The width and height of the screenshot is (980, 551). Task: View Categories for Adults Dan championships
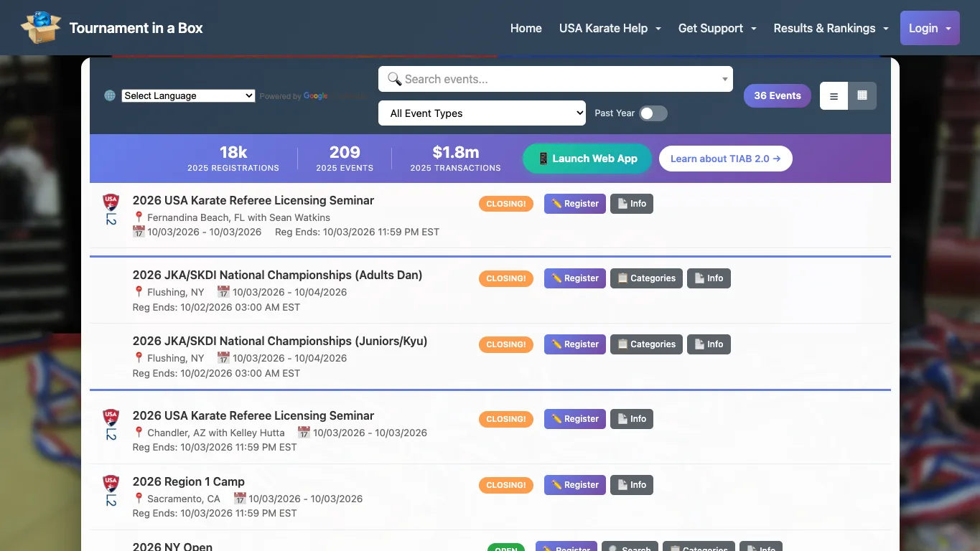[x=646, y=278]
